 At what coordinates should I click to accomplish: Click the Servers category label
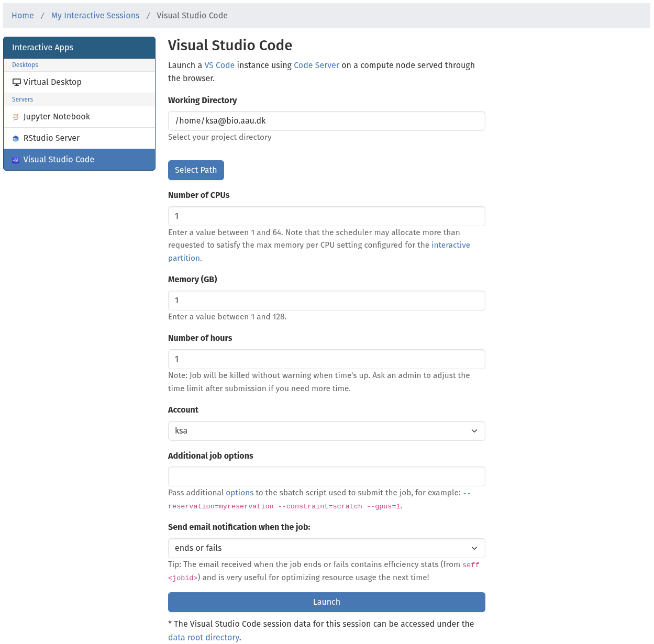pos(23,99)
